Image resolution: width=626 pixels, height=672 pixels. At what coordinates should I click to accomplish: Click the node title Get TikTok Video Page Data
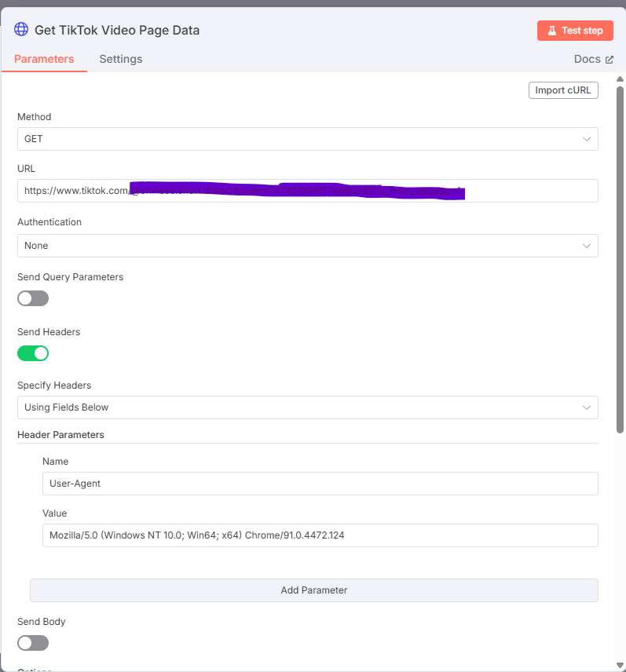tap(117, 30)
